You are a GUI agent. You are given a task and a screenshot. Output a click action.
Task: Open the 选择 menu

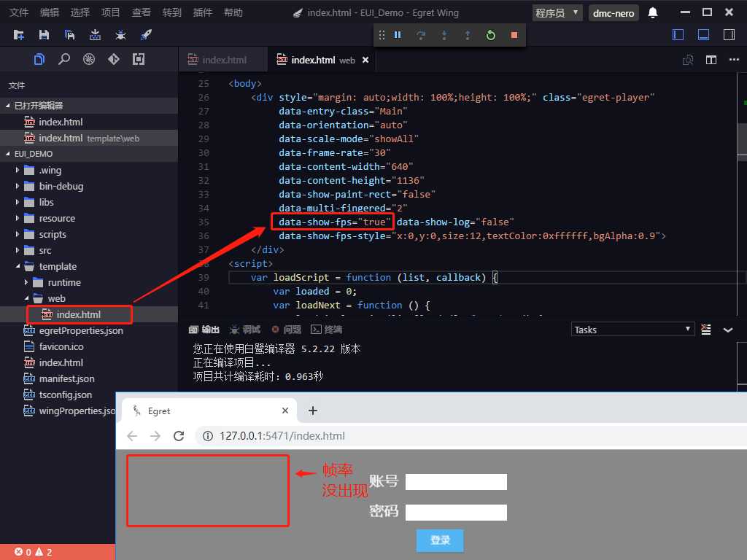[80, 12]
